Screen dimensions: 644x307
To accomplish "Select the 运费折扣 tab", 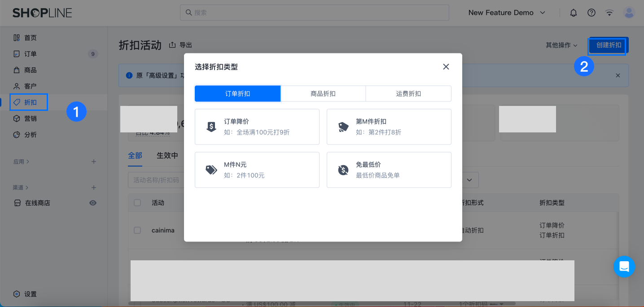I will click(408, 94).
